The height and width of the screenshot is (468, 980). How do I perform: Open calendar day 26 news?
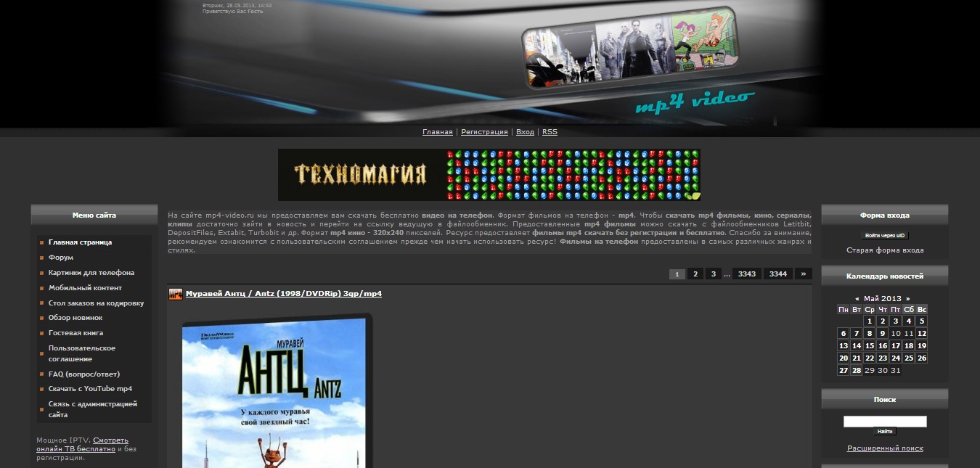(921, 358)
